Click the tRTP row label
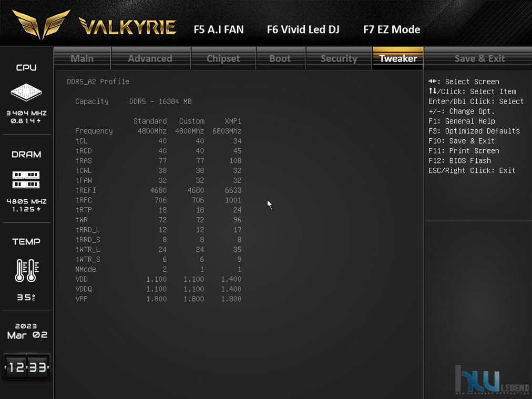 (x=84, y=210)
